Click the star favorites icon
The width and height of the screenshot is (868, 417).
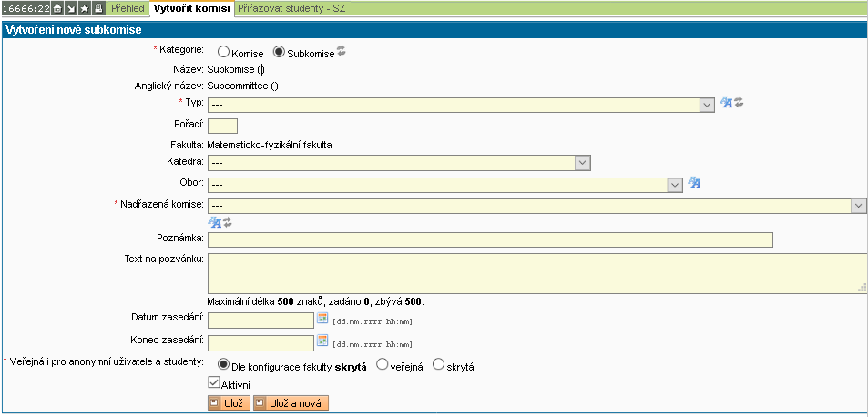point(84,8)
